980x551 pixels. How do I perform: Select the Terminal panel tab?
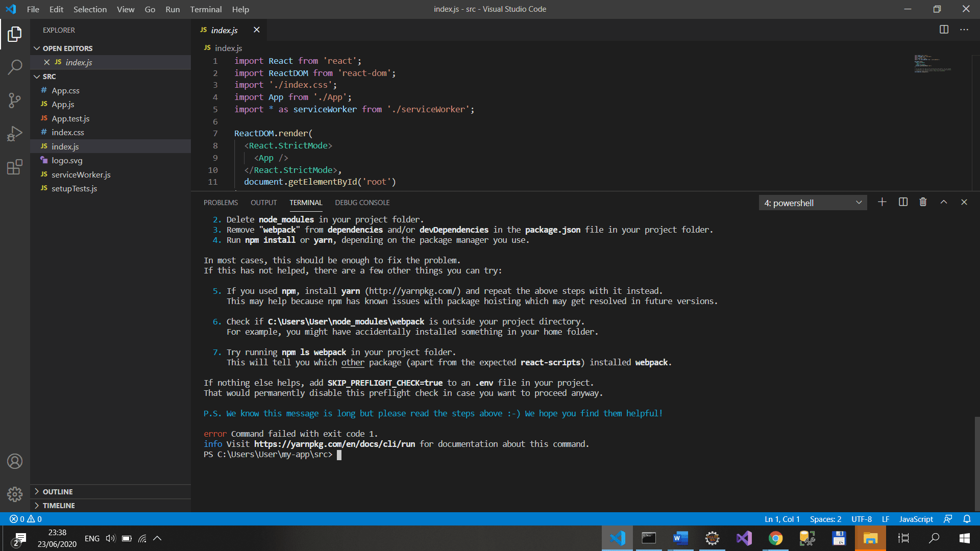tap(306, 203)
